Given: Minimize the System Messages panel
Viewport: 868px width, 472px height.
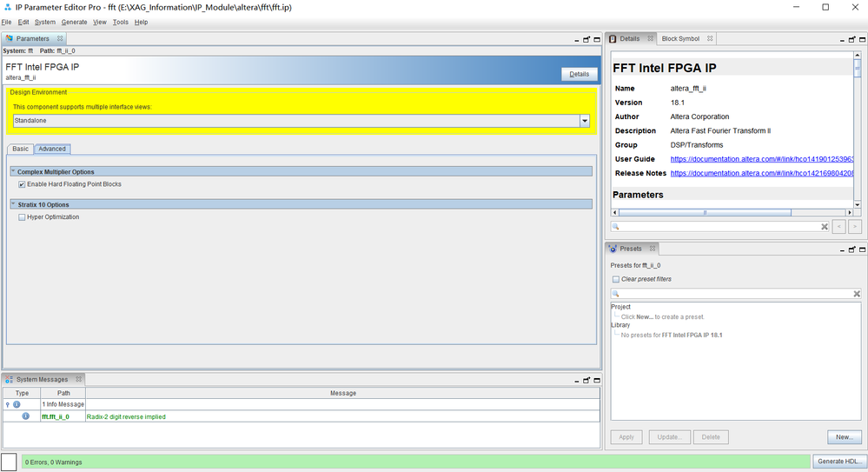Looking at the screenshot, I should 576,381.
